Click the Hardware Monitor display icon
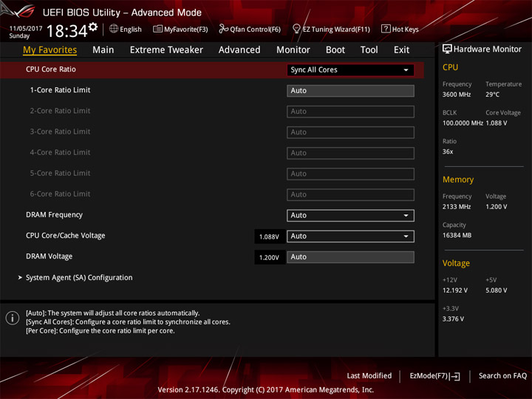This screenshot has height=399, width=532. [447, 50]
